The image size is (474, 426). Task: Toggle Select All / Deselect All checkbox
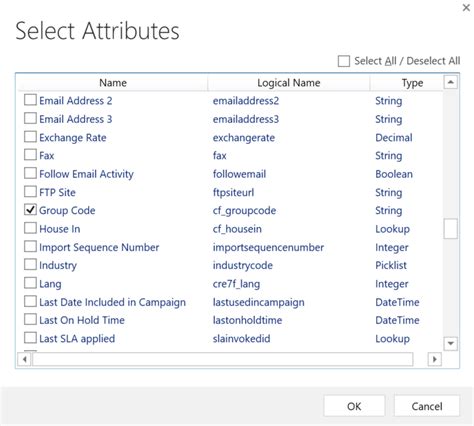tap(344, 61)
